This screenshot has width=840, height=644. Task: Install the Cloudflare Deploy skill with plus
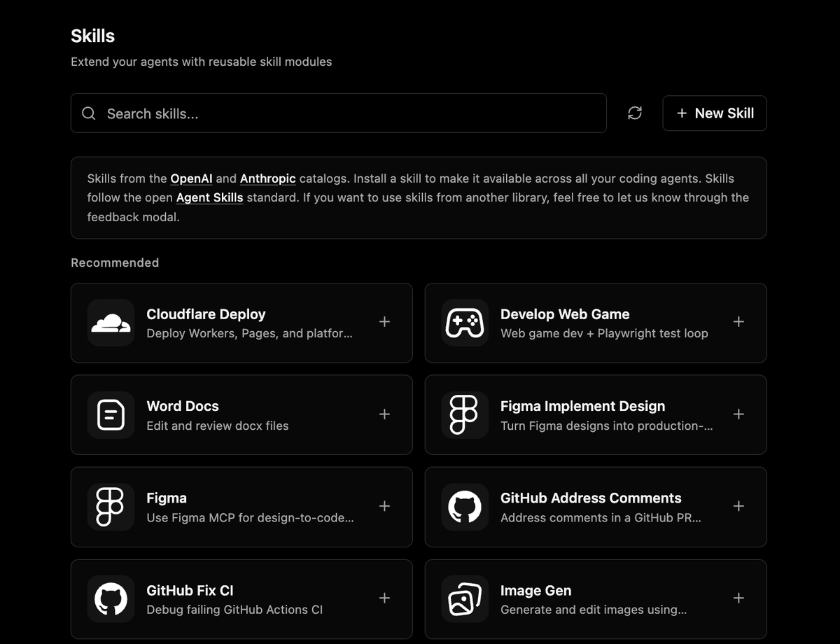coord(384,322)
